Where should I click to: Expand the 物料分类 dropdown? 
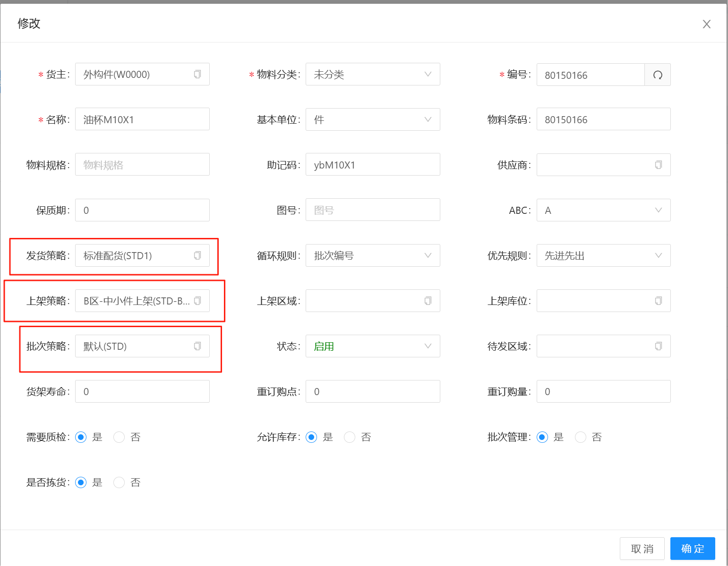point(373,74)
